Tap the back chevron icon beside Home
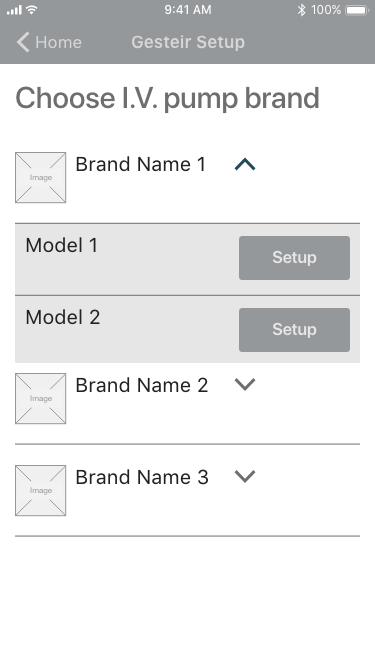Screen dimensions: 375x667 tap(23, 43)
